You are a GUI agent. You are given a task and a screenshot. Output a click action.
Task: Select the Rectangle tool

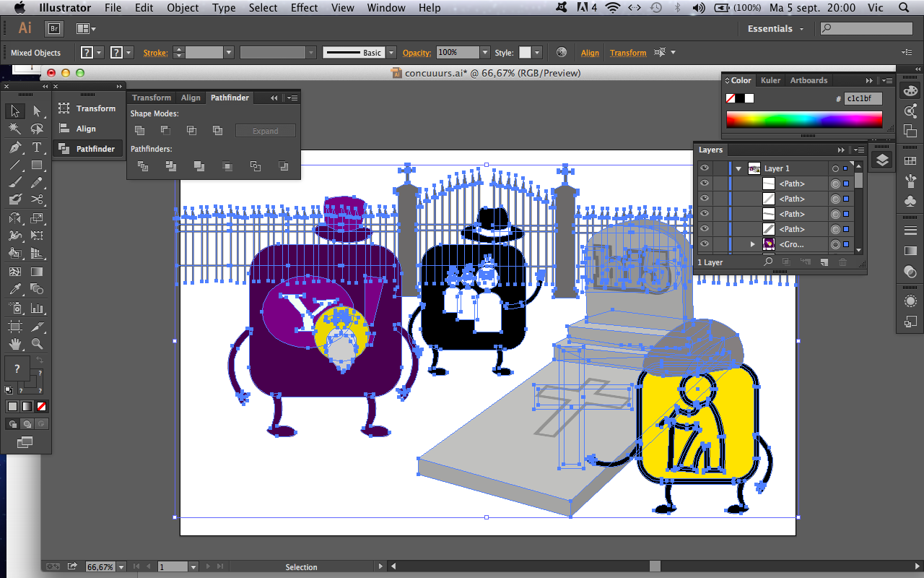coord(37,165)
